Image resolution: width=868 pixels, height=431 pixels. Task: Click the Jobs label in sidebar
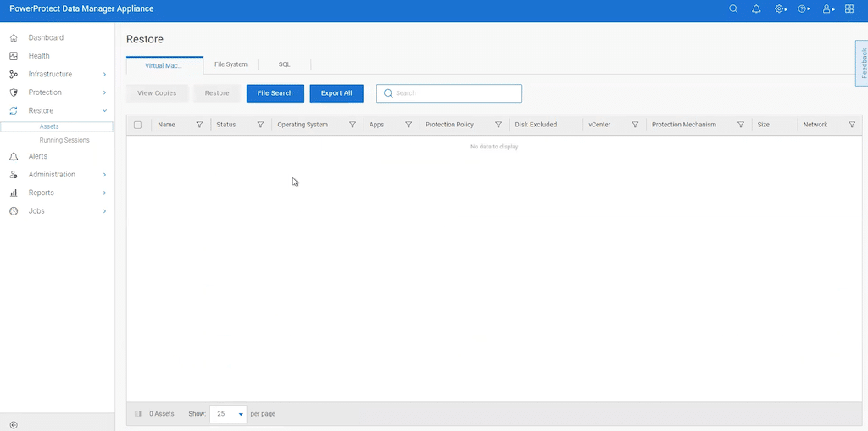pyautogui.click(x=36, y=211)
